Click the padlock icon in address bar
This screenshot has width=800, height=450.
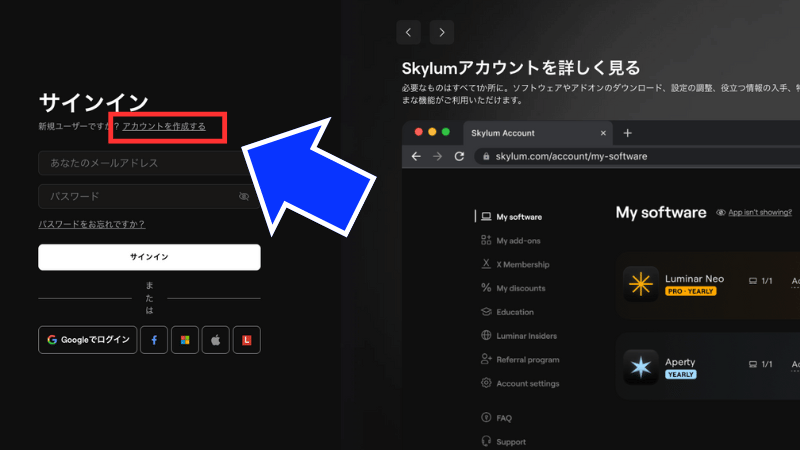click(x=486, y=157)
